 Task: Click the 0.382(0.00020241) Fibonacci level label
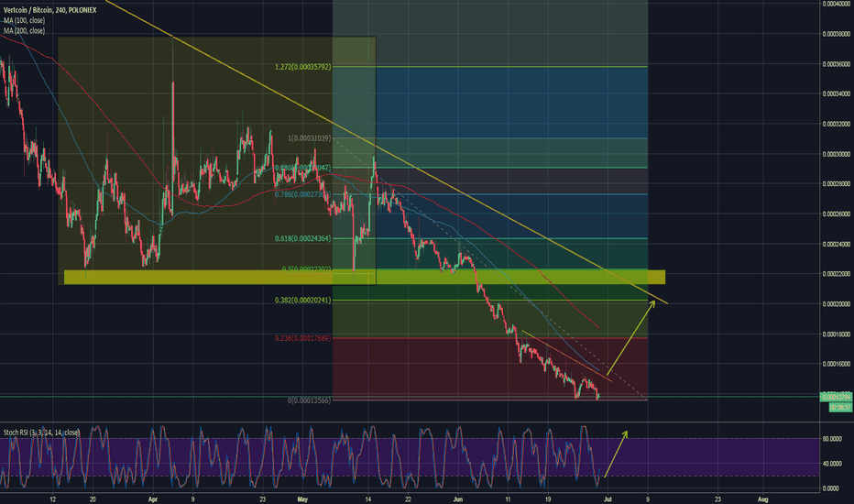302,301
